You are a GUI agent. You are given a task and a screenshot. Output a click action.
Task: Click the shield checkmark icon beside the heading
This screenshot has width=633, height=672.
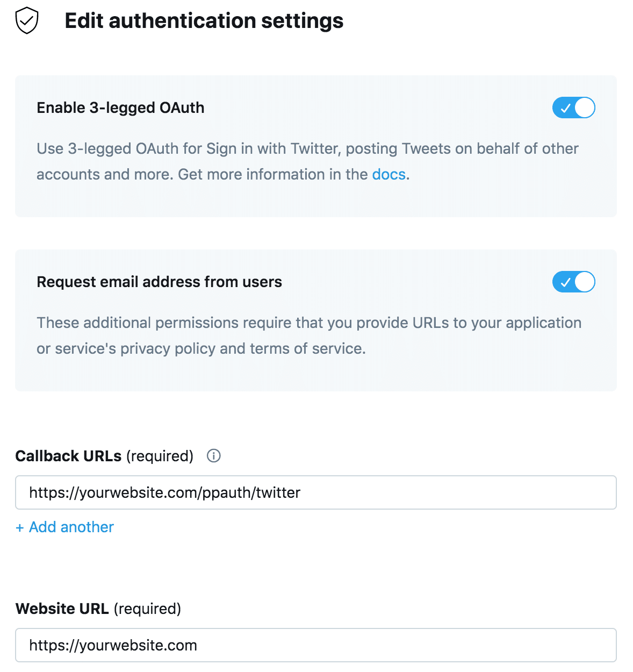[27, 21]
